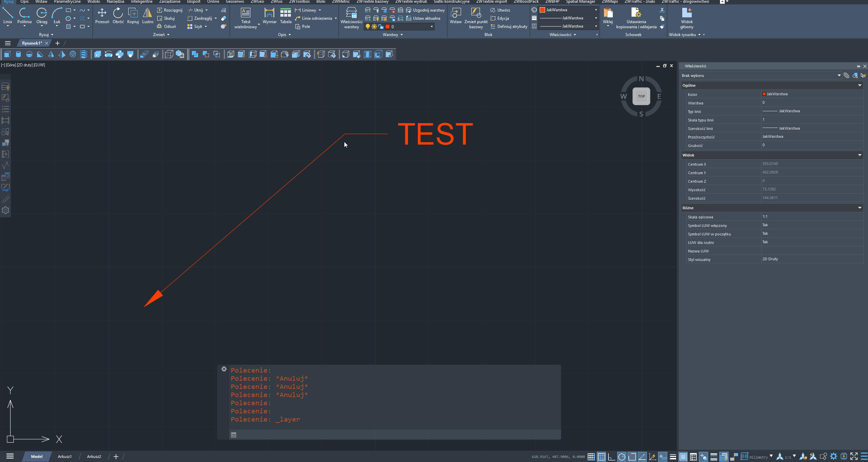The width and height of the screenshot is (868, 462).
Task: Open the JakWarstwa color swatch selector
Action: tap(568, 10)
